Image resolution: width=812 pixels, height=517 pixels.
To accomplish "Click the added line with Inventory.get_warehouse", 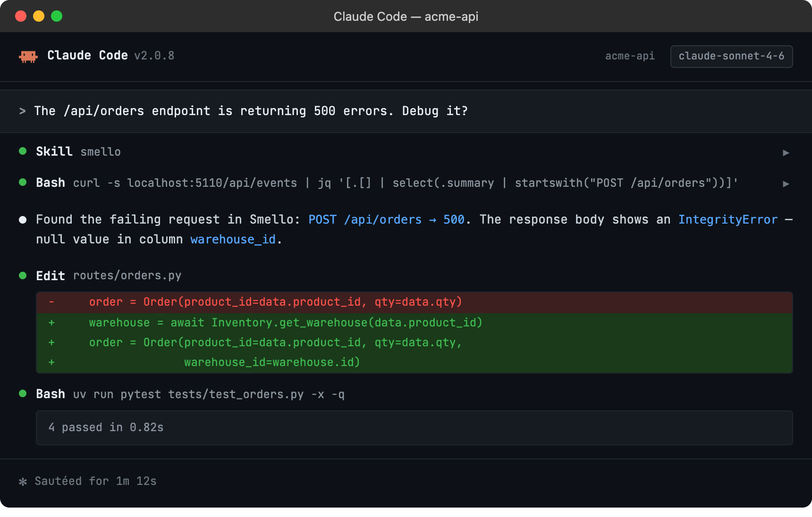I will (414, 323).
